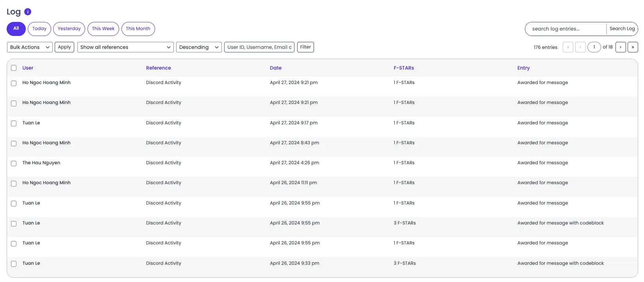Jump to the last page arrow
The image size is (644, 282).
[x=633, y=47]
